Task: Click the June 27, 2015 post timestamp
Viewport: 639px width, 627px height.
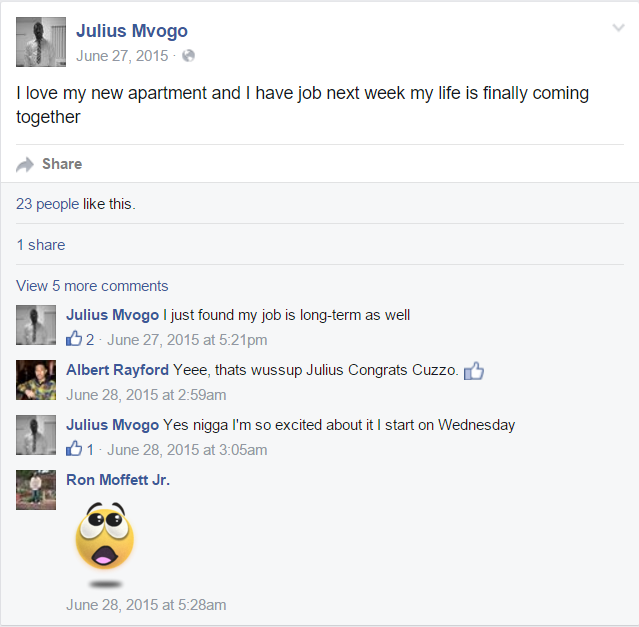Action: click(122, 56)
